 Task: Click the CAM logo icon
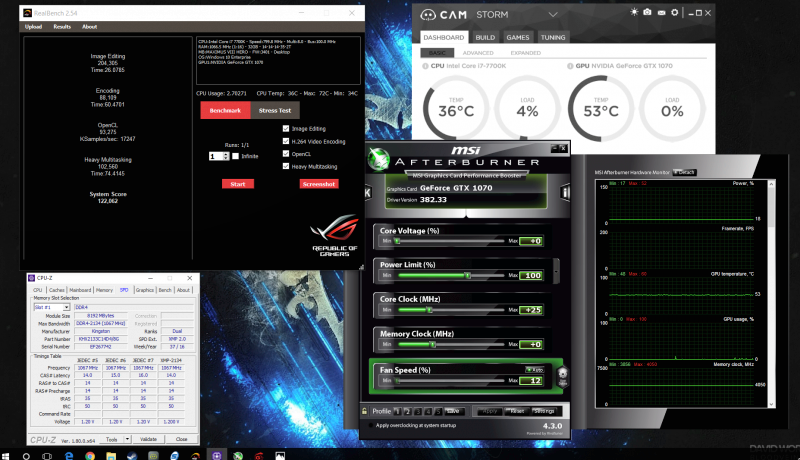point(428,15)
